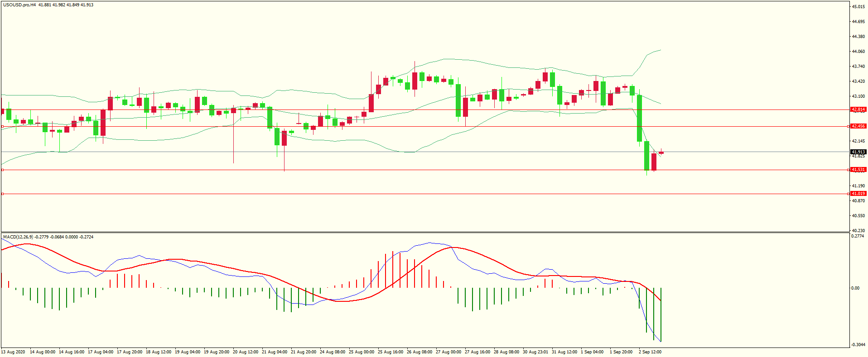
Task: Select the red 41.019 price tag
Action: (858, 194)
